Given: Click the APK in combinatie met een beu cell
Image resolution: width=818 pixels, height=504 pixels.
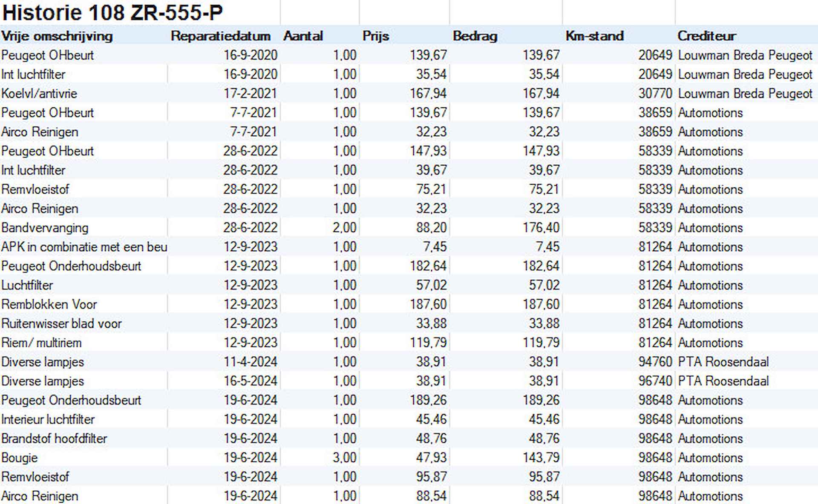Looking at the screenshot, I should click(x=84, y=247).
